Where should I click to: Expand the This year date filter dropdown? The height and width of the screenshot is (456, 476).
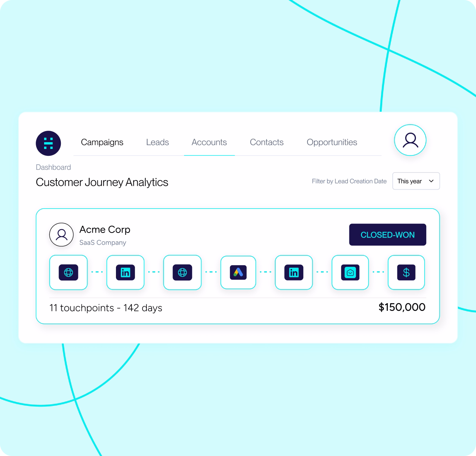(416, 181)
